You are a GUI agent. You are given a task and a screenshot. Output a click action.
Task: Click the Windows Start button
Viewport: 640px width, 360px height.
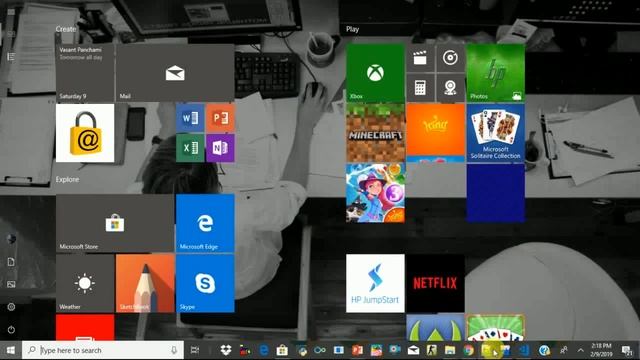(11, 350)
